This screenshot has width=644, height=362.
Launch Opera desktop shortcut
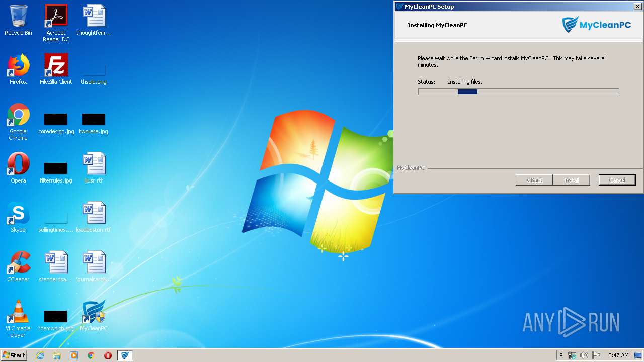[18, 168]
